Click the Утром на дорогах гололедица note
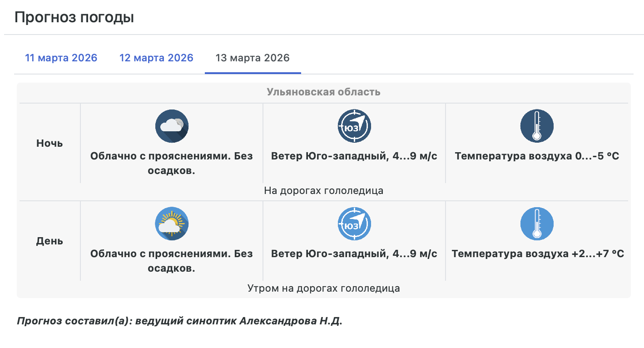644x348 pixels. pos(323,288)
